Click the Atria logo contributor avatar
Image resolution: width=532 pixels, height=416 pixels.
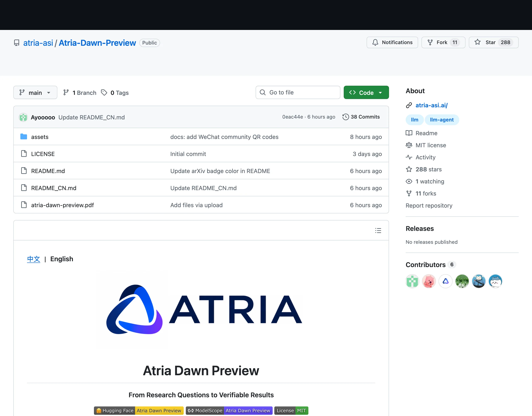(446, 281)
